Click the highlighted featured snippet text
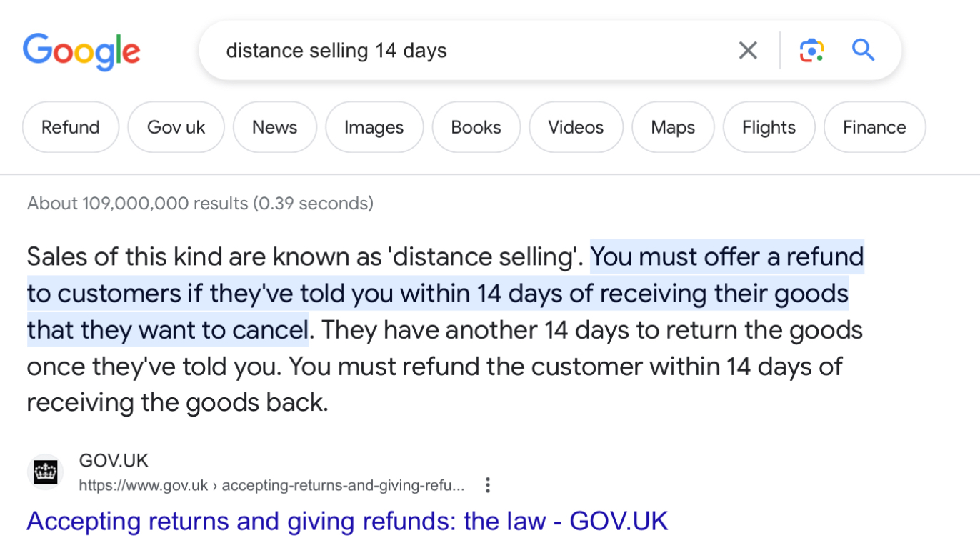The image size is (980, 558). [445, 294]
